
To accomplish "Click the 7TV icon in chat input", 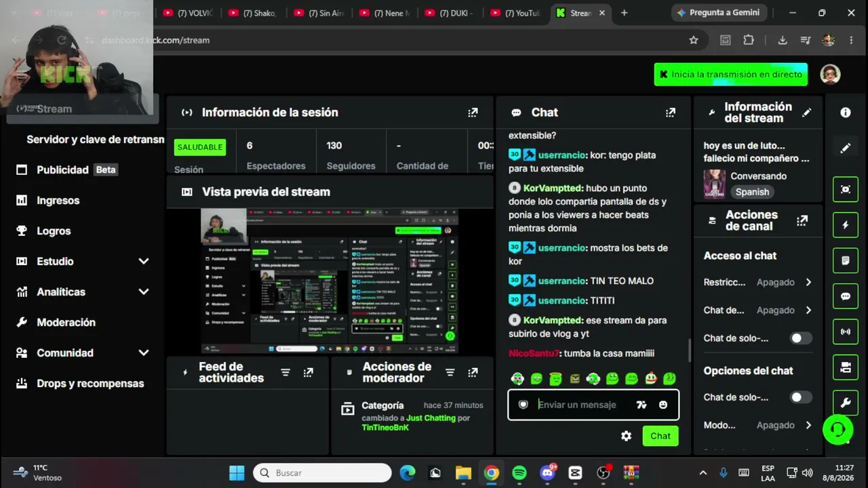I will pyautogui.click(x=642, y=405).
